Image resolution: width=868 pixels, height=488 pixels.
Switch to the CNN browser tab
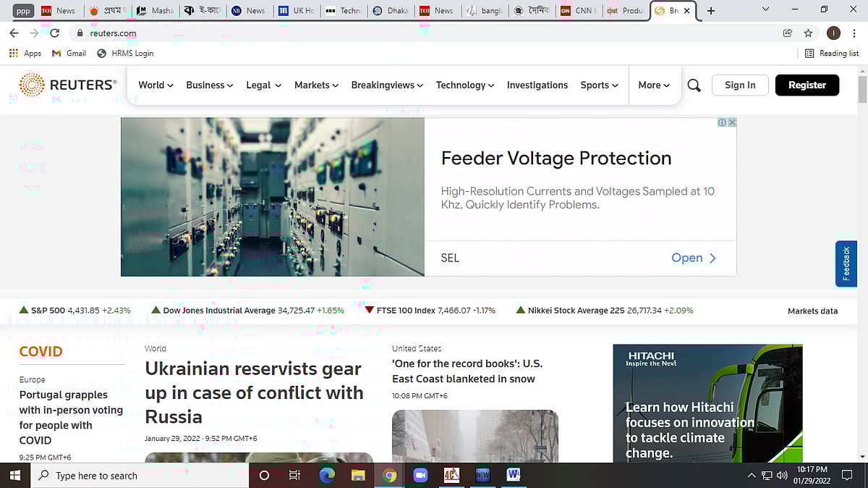click(x=580, y=11)
